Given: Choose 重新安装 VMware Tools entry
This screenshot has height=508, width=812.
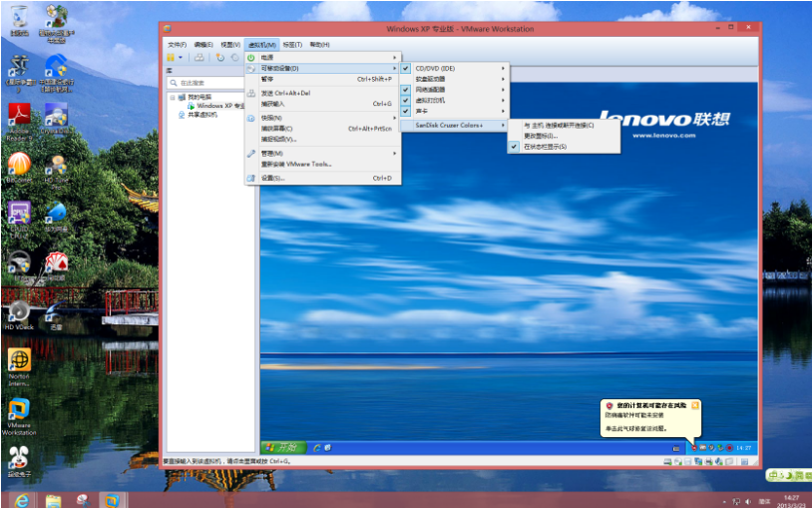Looking at the screenshot, I should point(322,164).
